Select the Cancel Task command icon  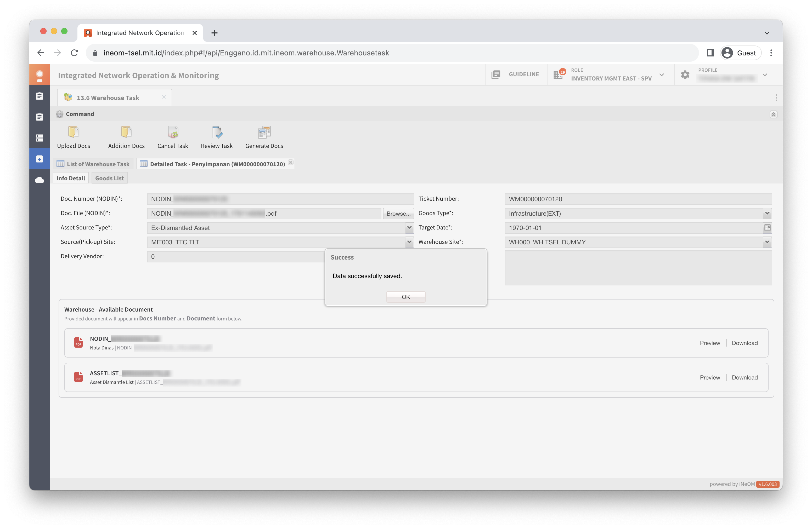pos(173,132)
